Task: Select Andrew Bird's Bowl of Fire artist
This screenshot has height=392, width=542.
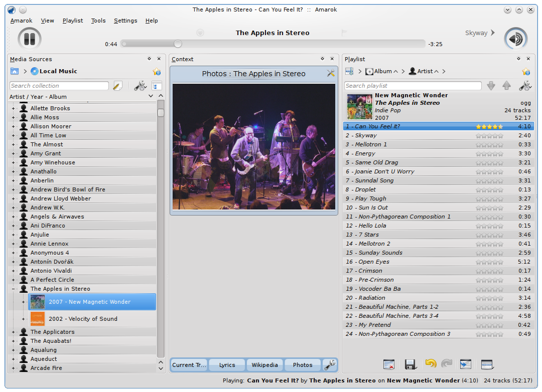Action: 68,189
